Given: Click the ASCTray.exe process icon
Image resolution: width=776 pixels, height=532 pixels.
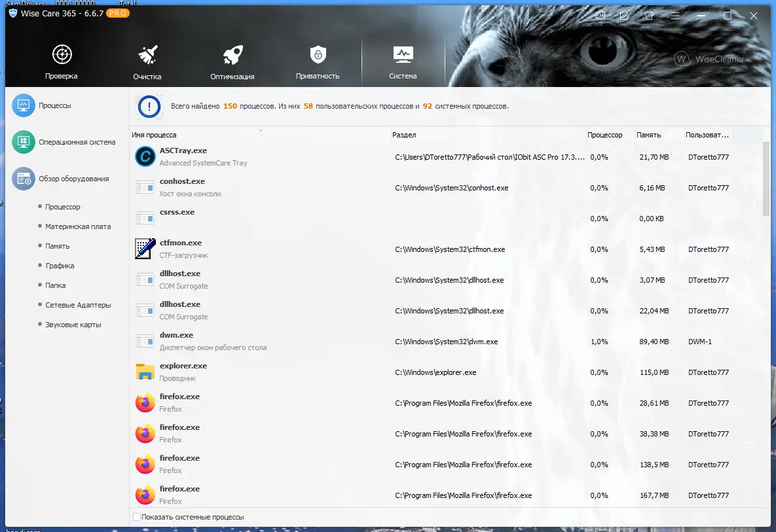Looking at the screenshot, I should 145,157.
